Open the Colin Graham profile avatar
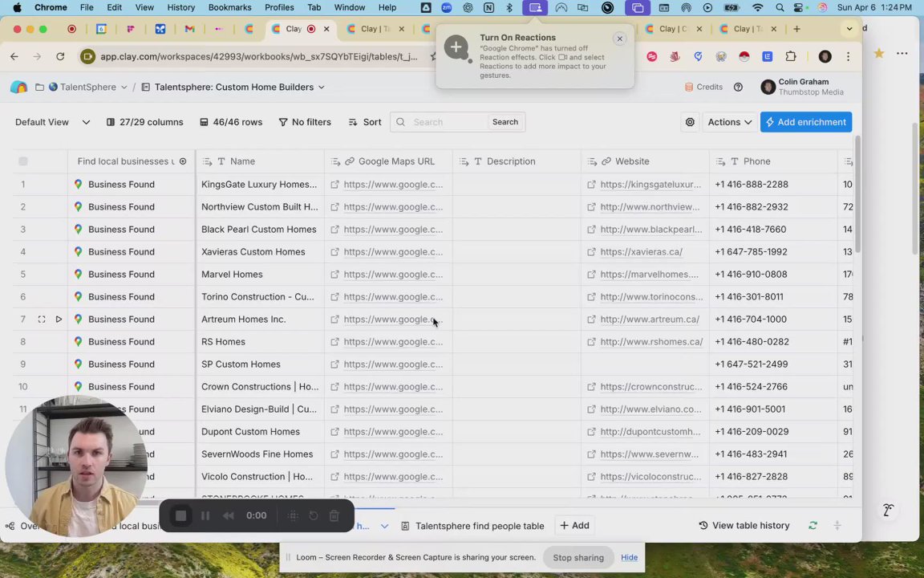The image size is (924, 578). 768,88
